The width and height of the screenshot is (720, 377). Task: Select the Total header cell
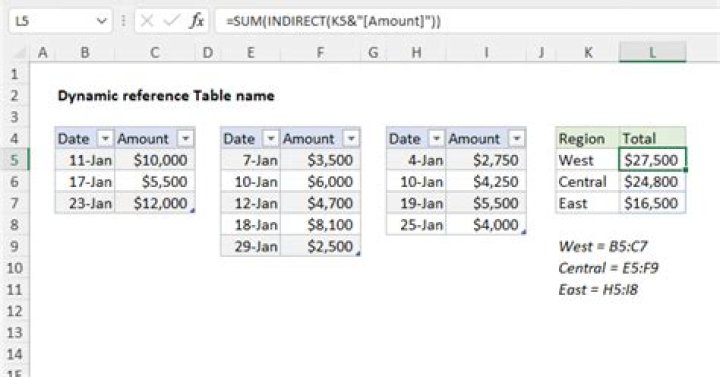click(652, 138)
